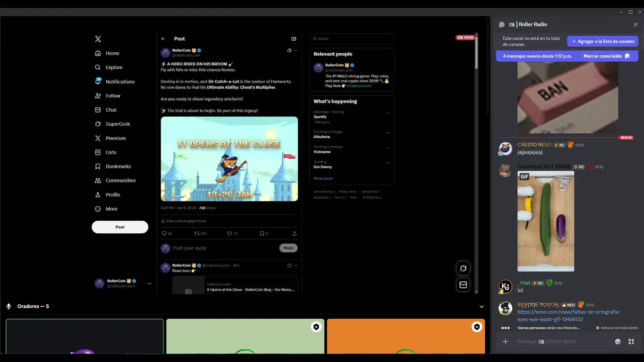Image resolution: width=644 pixels, height=362 pixels.
Task: Click the Grok icon on the Read more reply
Action: (x=289, y=265)
